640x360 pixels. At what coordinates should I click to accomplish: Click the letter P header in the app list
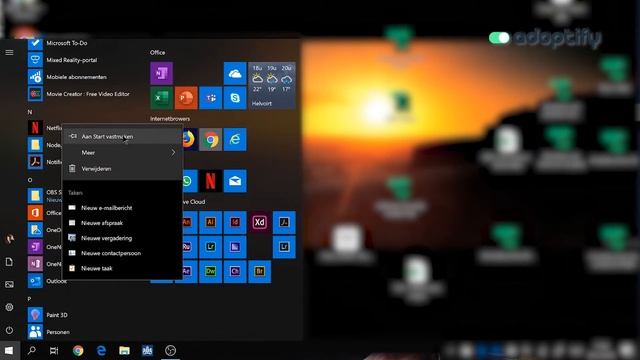[x=29, y=299]
